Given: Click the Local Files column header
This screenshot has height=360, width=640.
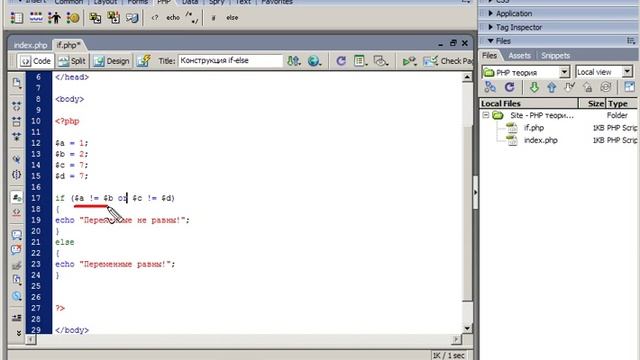Looking at the screenshot, I should tap(529, 103).
